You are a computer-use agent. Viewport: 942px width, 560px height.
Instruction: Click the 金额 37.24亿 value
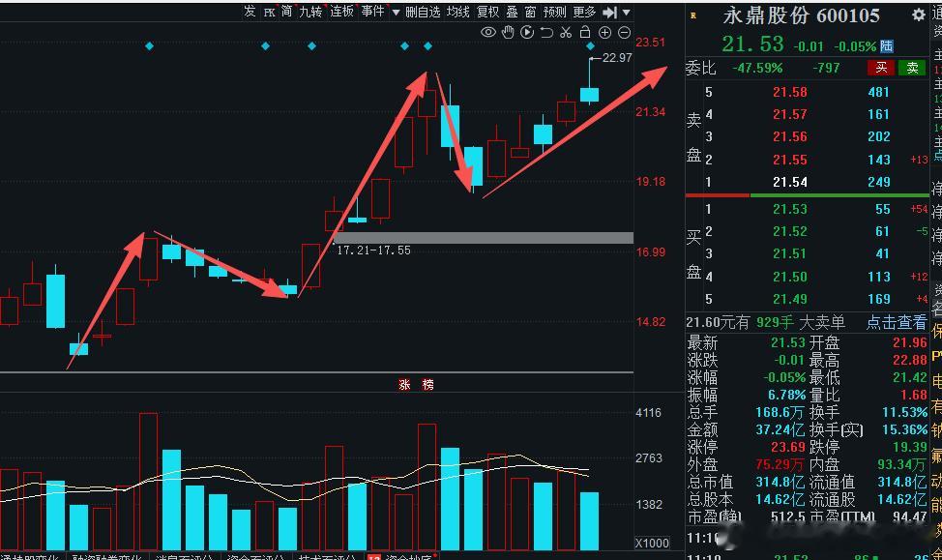(x=780, y=429)
